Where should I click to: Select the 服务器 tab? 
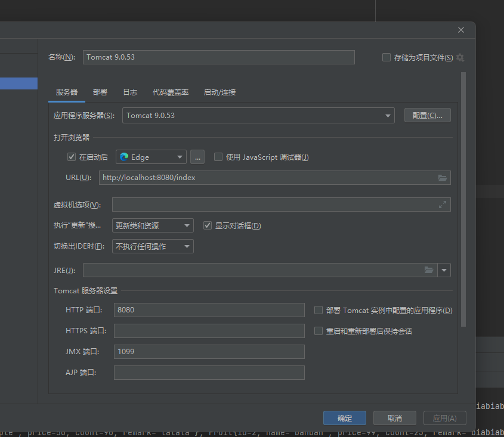click(x=67, y=92)
